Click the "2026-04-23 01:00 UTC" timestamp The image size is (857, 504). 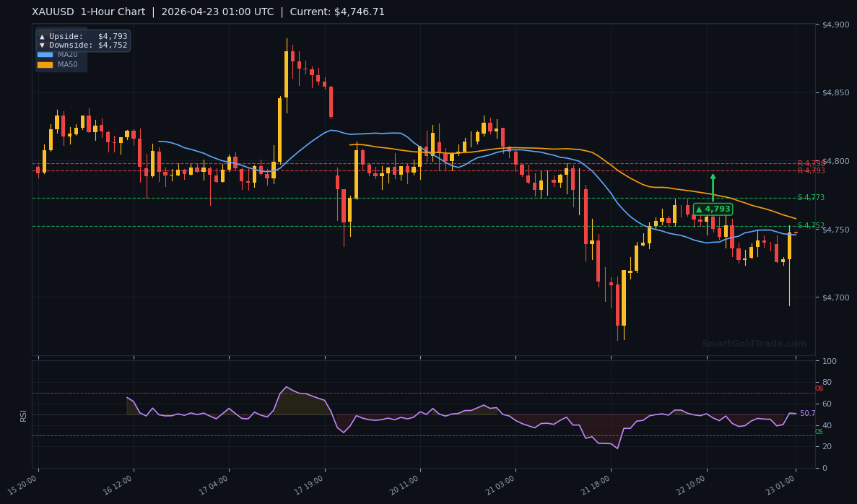[x=217, y=12]
